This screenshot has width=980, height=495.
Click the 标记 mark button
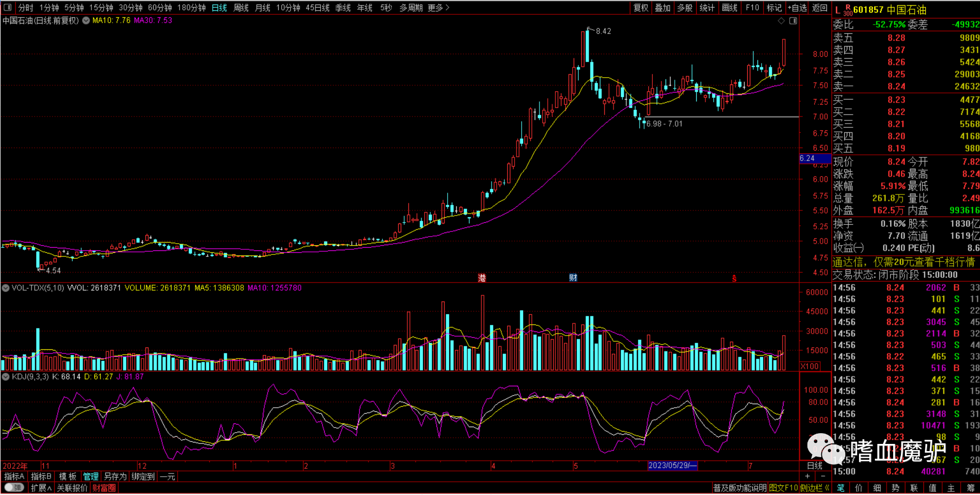pyautogui.click(x=774, y=8)
